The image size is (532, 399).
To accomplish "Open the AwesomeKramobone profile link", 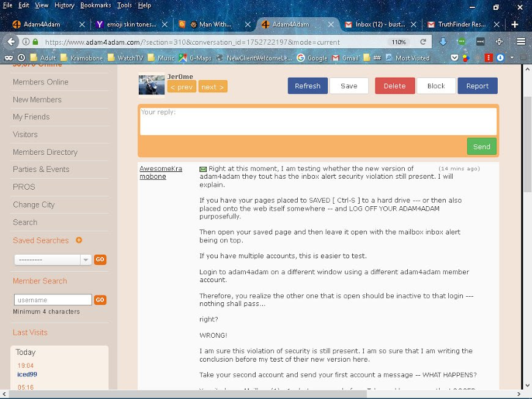I will tap(161, 173).
